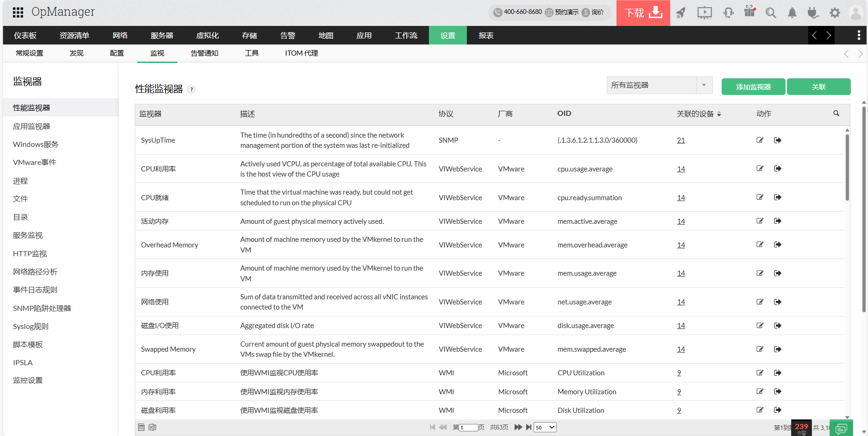Select 应用监视器 in the sidebar
The height and width of the screenshot is (436, 868).
click(x=31, y=126)
